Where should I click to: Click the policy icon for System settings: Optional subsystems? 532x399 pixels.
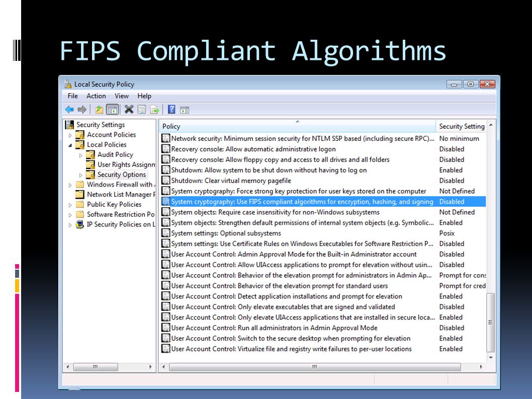(x=165, y=233)
